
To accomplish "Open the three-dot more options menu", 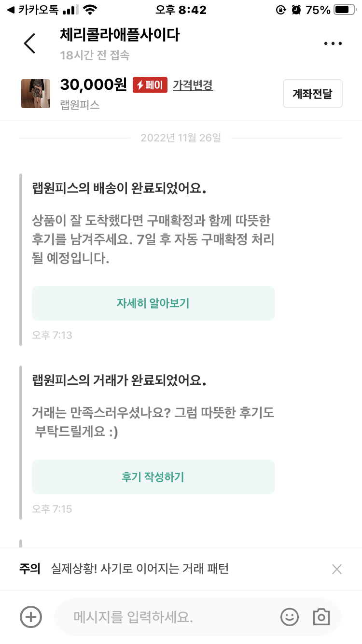I will coord(333,43).
